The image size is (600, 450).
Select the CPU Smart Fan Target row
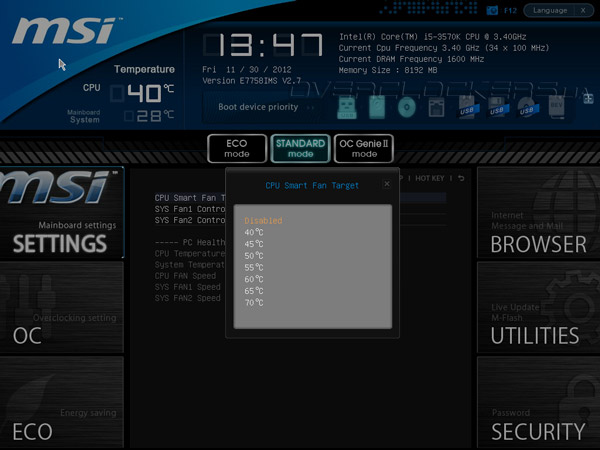point(190,198)
